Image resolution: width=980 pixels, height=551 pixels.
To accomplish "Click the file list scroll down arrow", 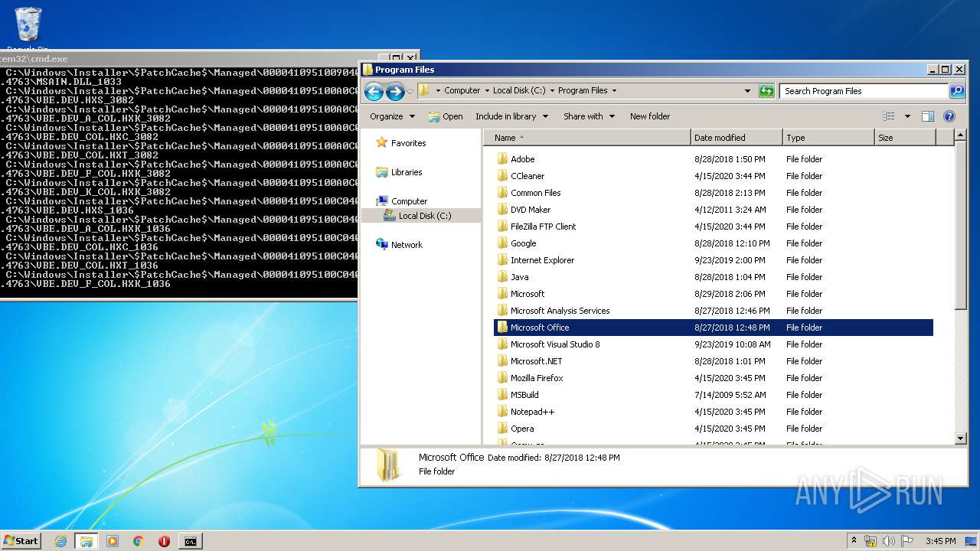I will click(x=961, y=439).
